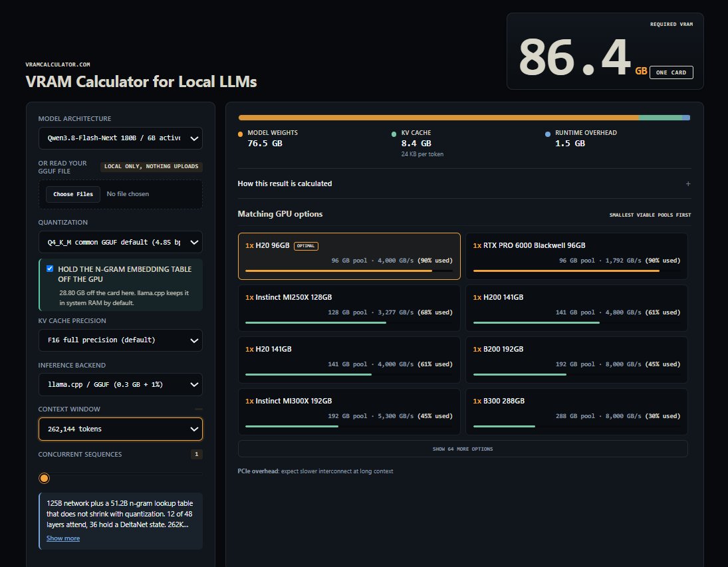This screenshot has height=567, width=728.
Task: Click the 8.4 GB KV cache value
Action: pyautogui.click(x=416, y=144)
